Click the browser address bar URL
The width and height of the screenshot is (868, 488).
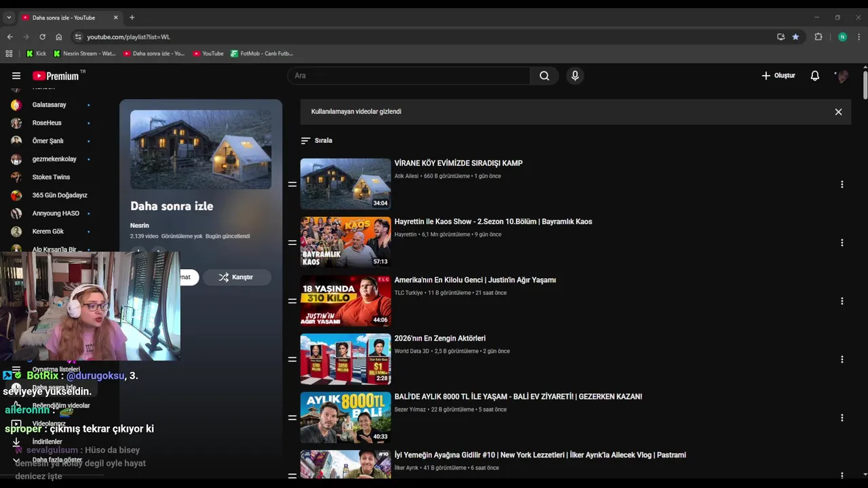(128, 37)
